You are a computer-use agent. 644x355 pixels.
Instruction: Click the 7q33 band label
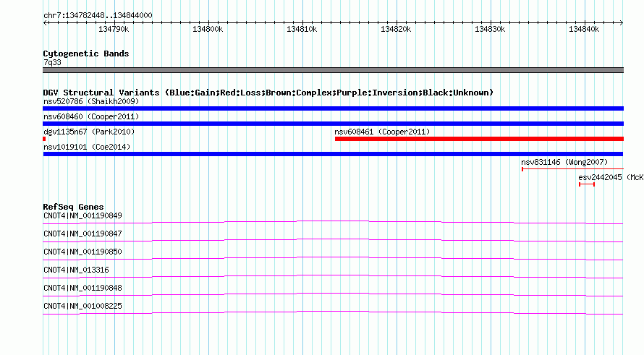[52, 62]
